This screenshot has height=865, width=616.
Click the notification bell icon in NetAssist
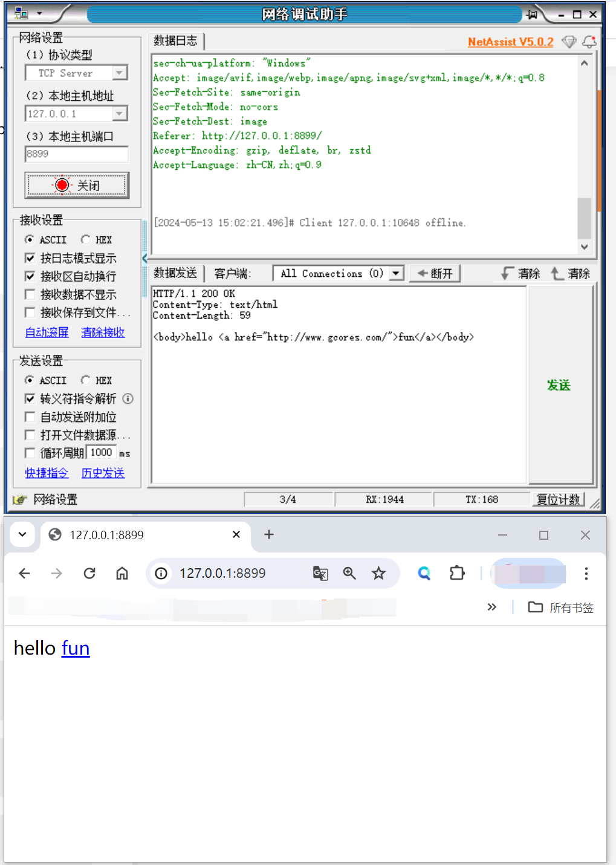pos(589,42)
